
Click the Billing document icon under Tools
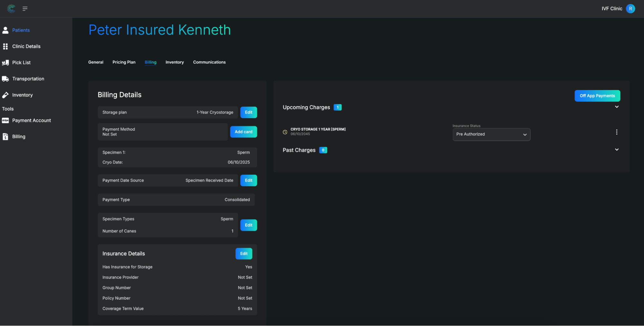[5, 136]
